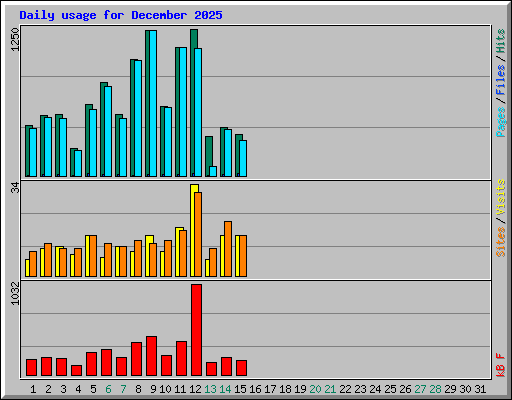Click weekend day 7 label
The width and height of the screenshot is (512, 400).
click(x=123, y=389)
